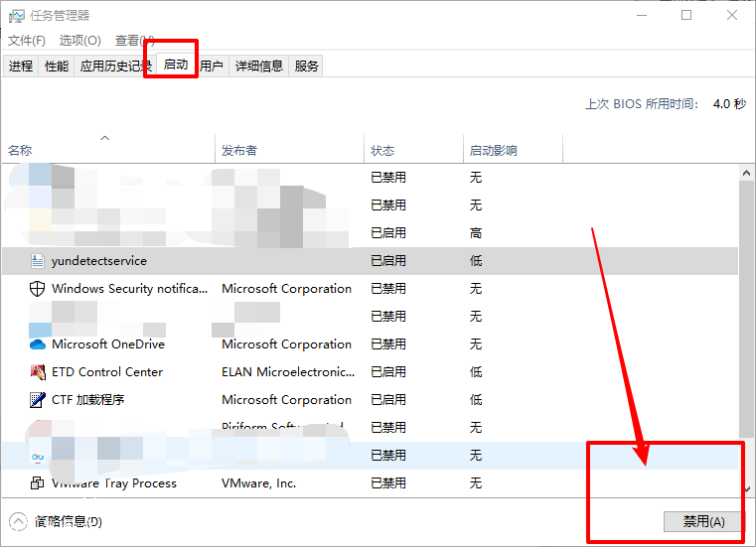Image resolution: width=756 pixels, height=547 pixels.
Task: Switch to the 详细信息 tab
Action: (x=259, y=67)
